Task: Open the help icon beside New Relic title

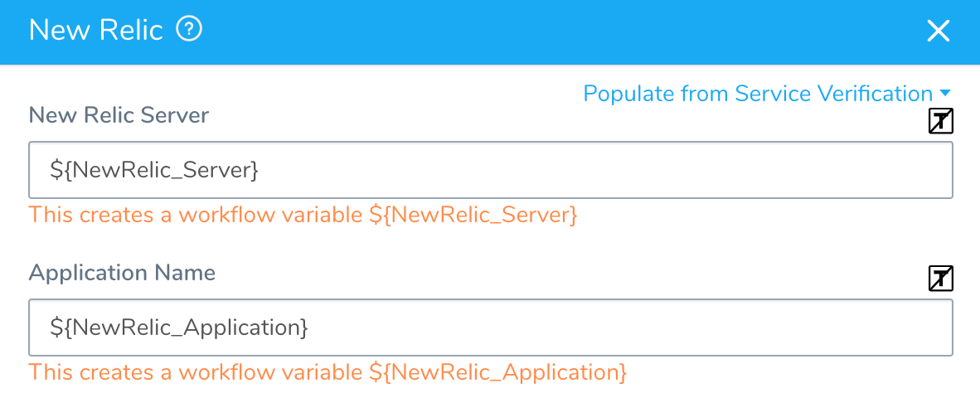Action: coord(189,29)
